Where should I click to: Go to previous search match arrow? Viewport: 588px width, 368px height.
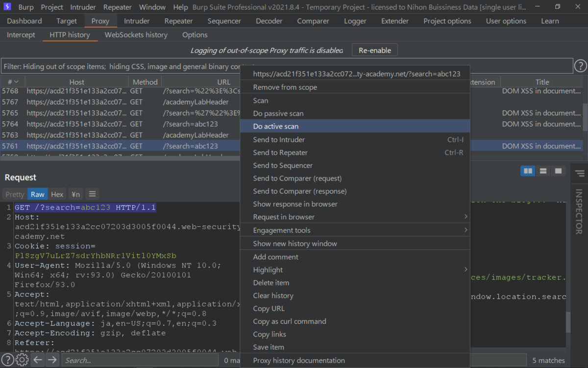coord(38,360)
